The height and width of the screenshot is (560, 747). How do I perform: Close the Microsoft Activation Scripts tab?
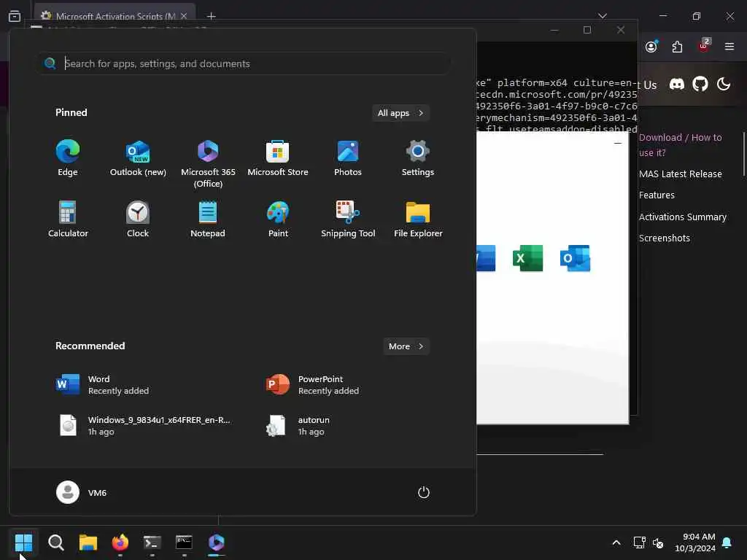point(184,16)
